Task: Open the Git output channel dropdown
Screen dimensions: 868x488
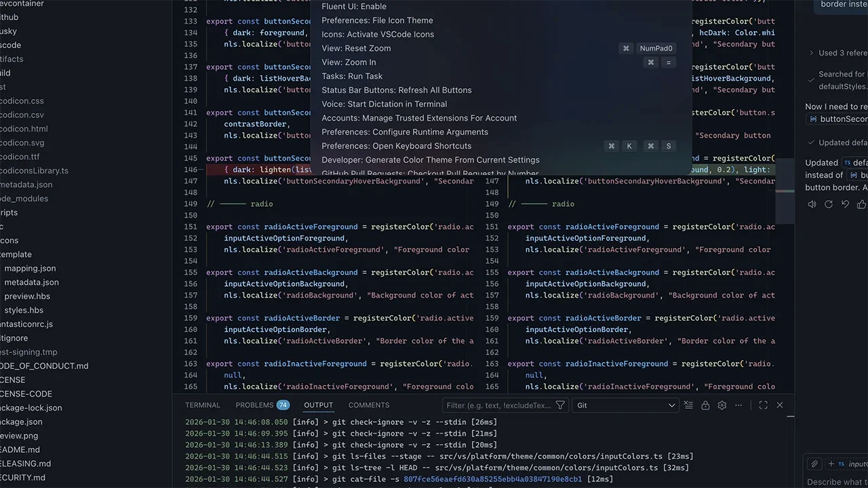Action: pos(625,405)
